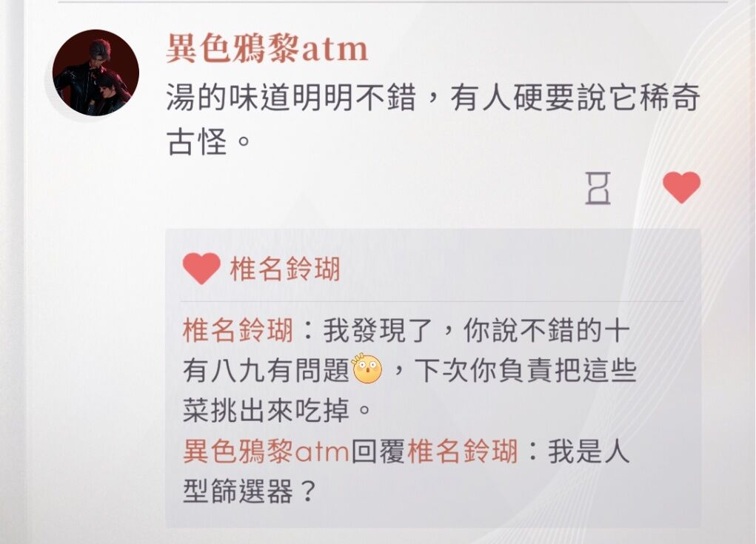The width and height of the screenshot is (756, 544).
Task: Tap the comment line 菜挑出來吃掉。
Action: (x=277, y=411)
